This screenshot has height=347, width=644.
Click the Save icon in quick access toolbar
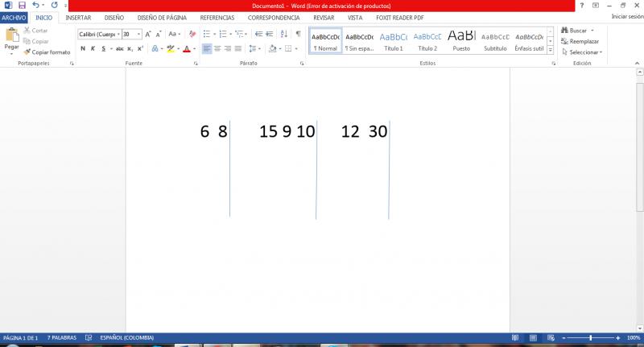tap(23, 6)
